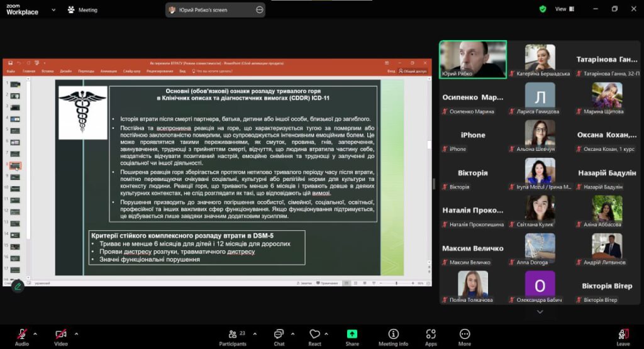Open the View layout menu
Image resolution: width=644 pixels, height=349 pixels.
coord(564,9)
